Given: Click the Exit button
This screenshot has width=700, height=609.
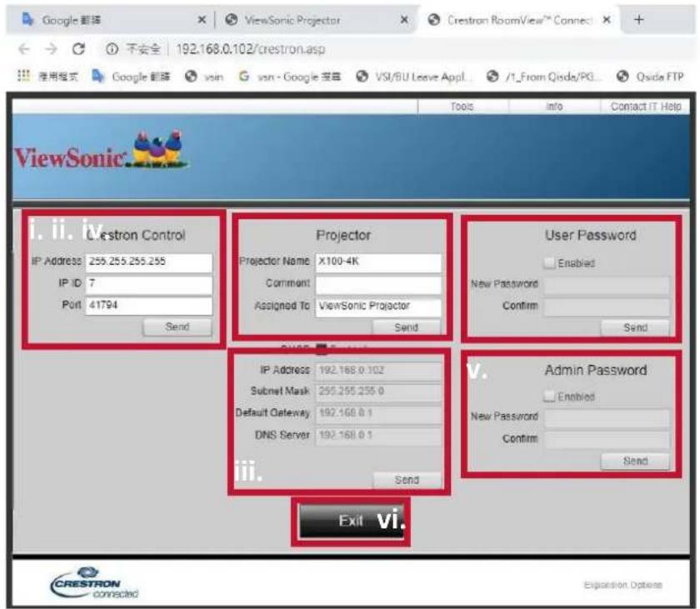Looking at the screenshot, I should pyautogui.click(x=352, y=521).
